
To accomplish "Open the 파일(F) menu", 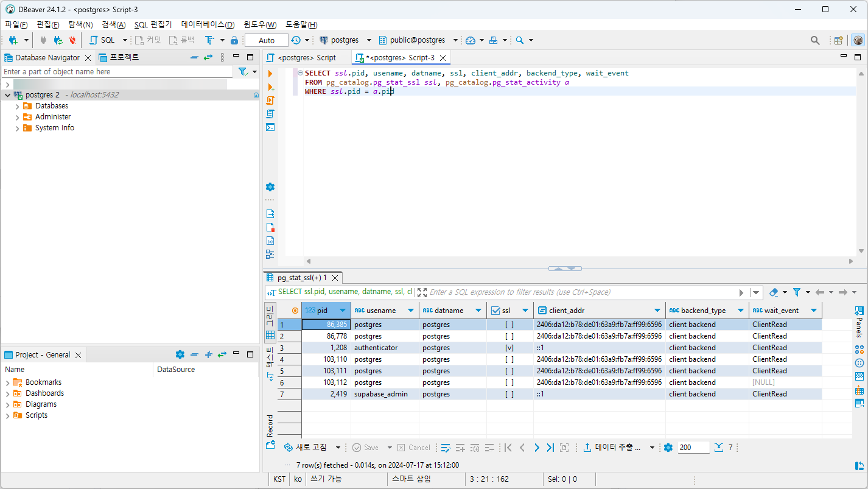I will (16, 24).
